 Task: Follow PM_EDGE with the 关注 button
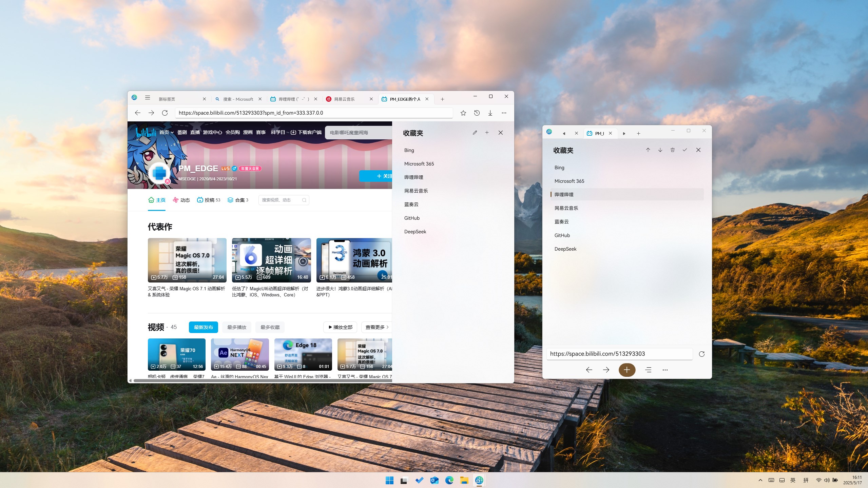[376, 176]
